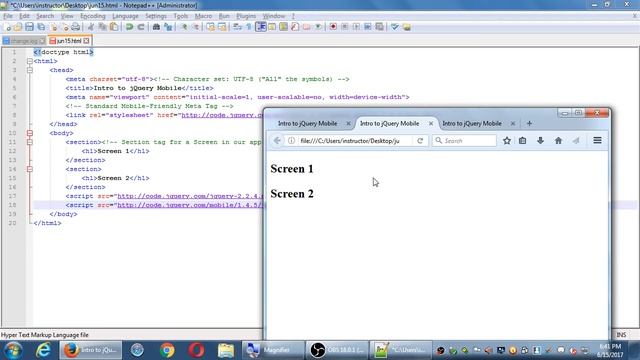Click the Playback macro icon
This screenshot has width=640, height=360.
point(356,27)
